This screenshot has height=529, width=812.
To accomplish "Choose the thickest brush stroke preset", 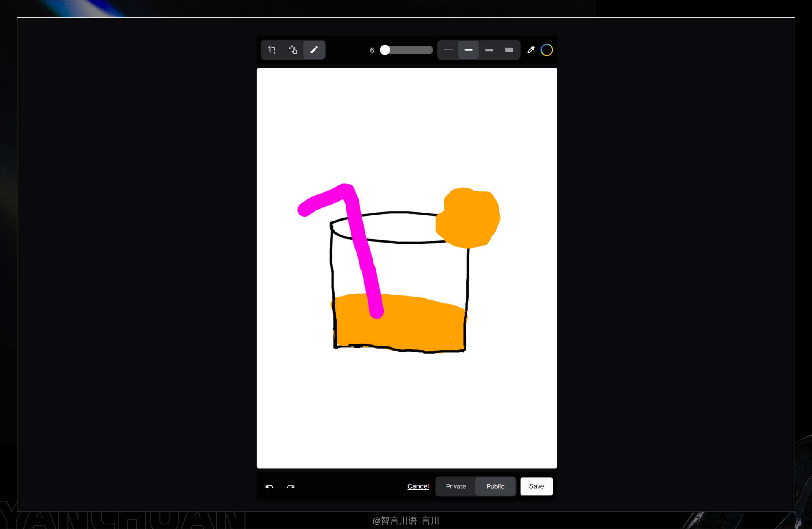I will pos(509,50).
